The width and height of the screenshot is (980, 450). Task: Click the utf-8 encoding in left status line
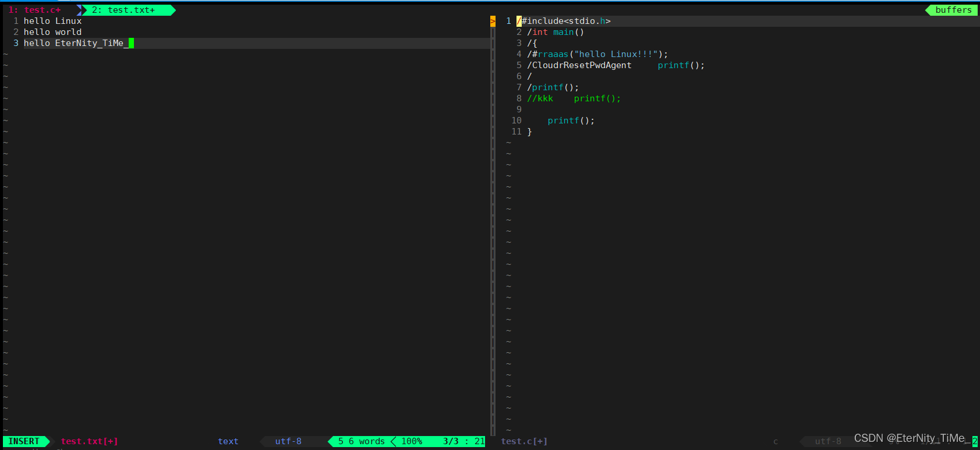pos(288,441)
